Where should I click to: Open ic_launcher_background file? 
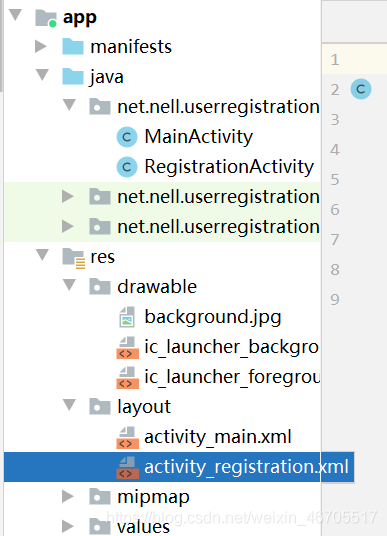[x=232, y=347]
